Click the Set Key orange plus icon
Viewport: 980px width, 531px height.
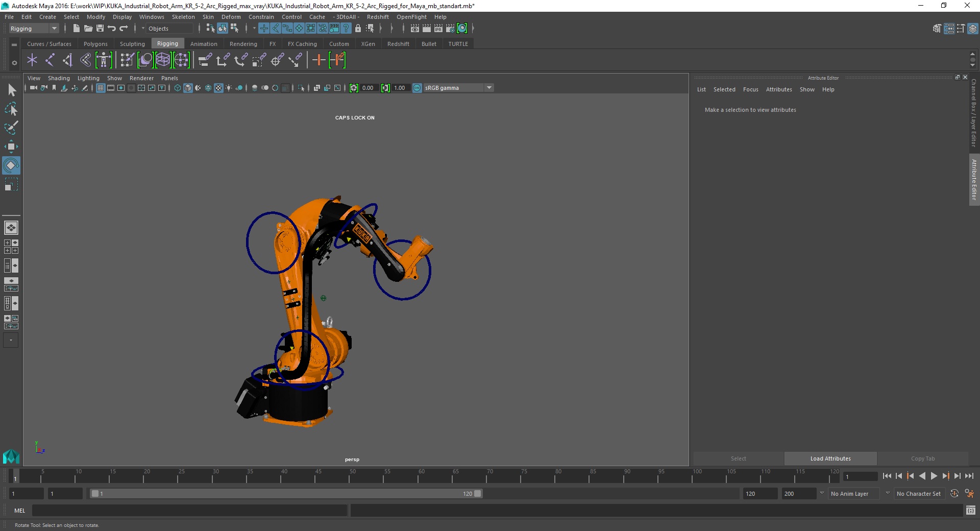point(318,60)
